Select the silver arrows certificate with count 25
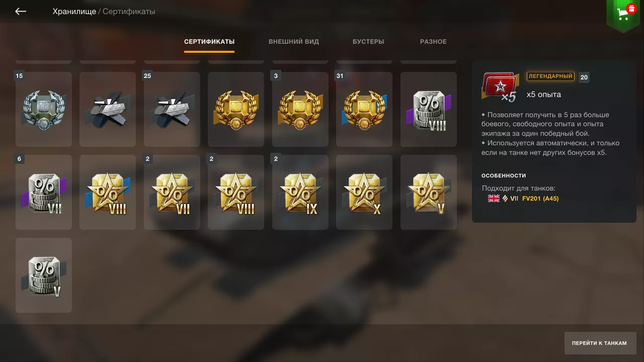 [172, 109]
